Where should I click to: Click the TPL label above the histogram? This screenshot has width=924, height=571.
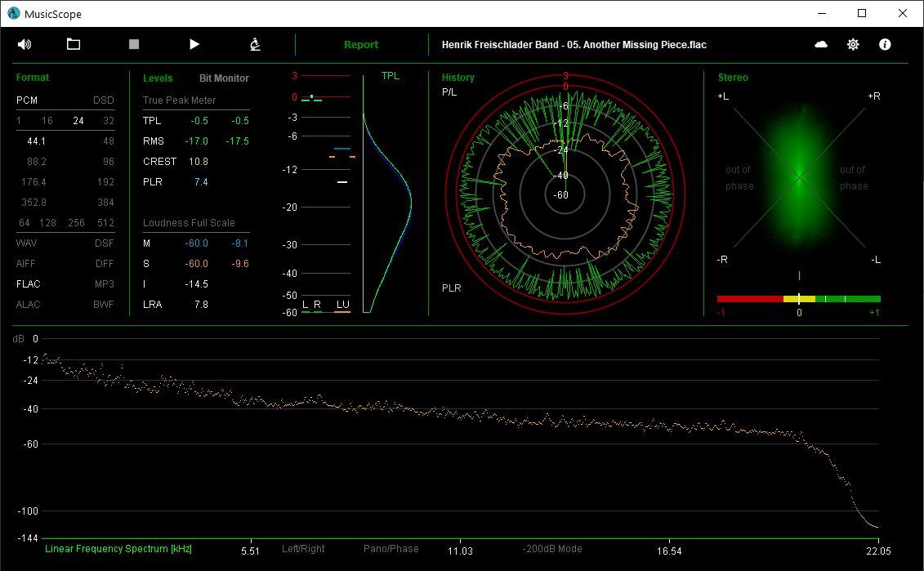pyautogui.click(x=391, y=76)
